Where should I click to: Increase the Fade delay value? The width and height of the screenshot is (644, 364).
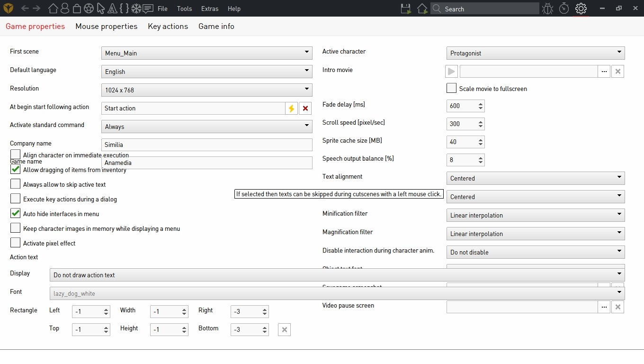coord(481,104)
